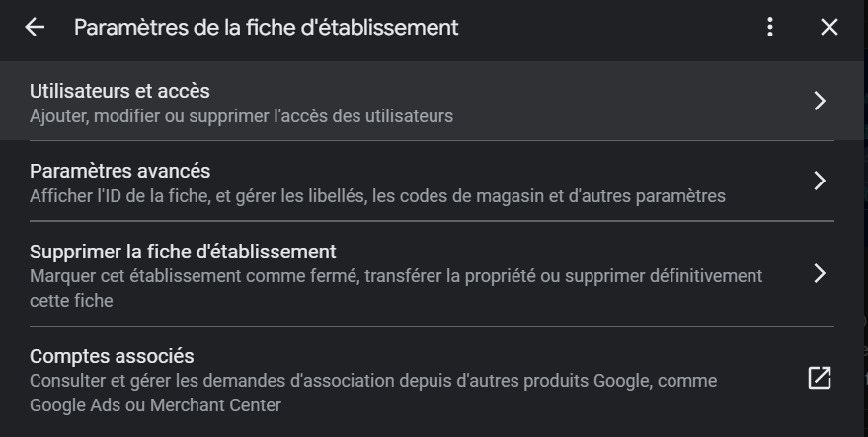The image size is (868, 437).
Task: Click the "Google Ads ou Merchant Center" line
Action: (155, 405)
